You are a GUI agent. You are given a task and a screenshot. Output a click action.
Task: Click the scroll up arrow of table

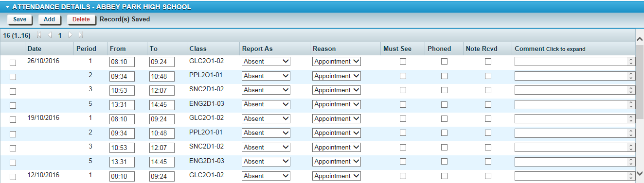point(640,38)
